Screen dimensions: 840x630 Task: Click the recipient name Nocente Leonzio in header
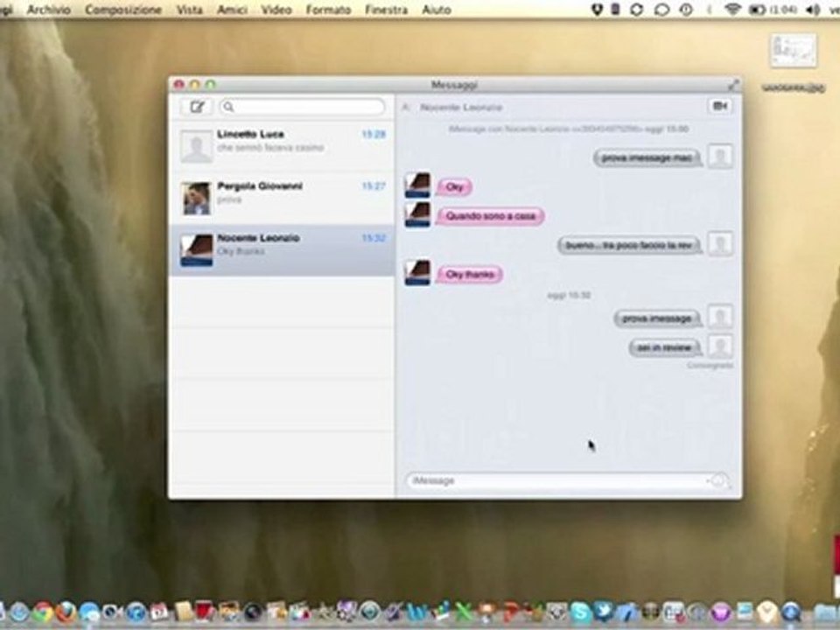tap(461, 107)
